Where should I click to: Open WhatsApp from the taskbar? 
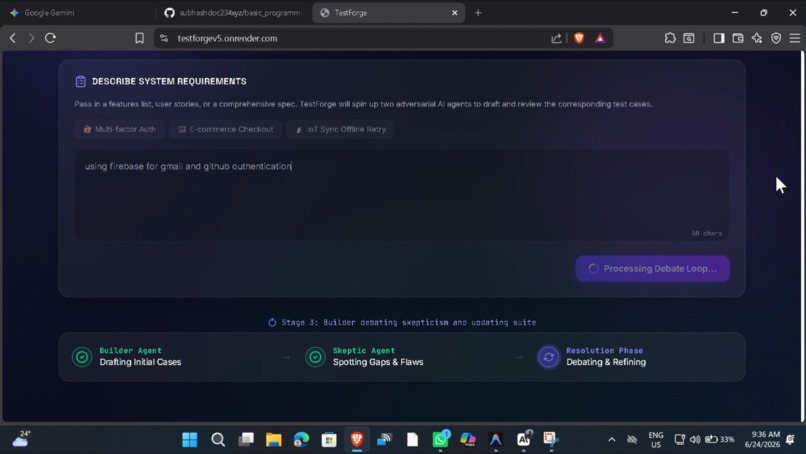[x=441, y=440]
